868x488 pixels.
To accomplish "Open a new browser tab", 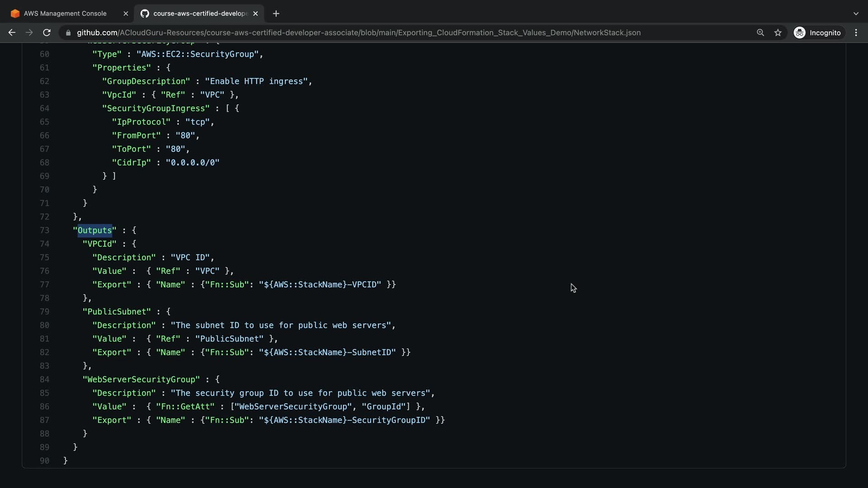I will click(x=276, y=14).
